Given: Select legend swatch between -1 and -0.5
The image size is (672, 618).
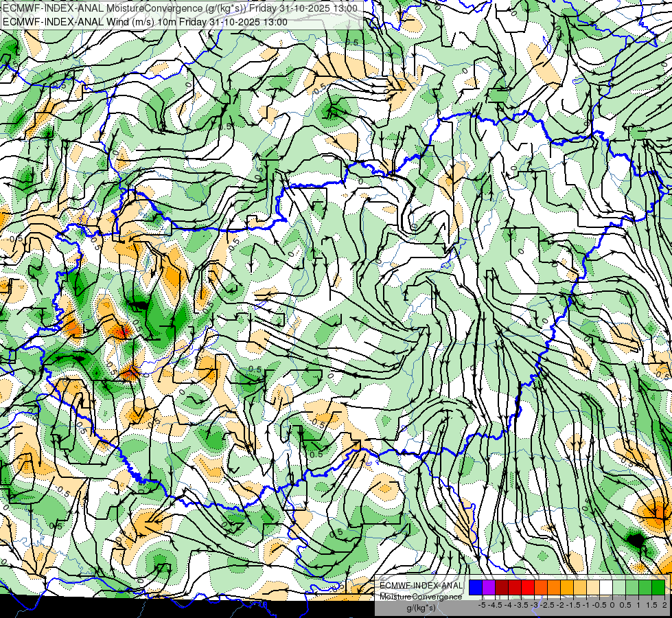Looking at the screenshot, I should (x=593, y=587).
